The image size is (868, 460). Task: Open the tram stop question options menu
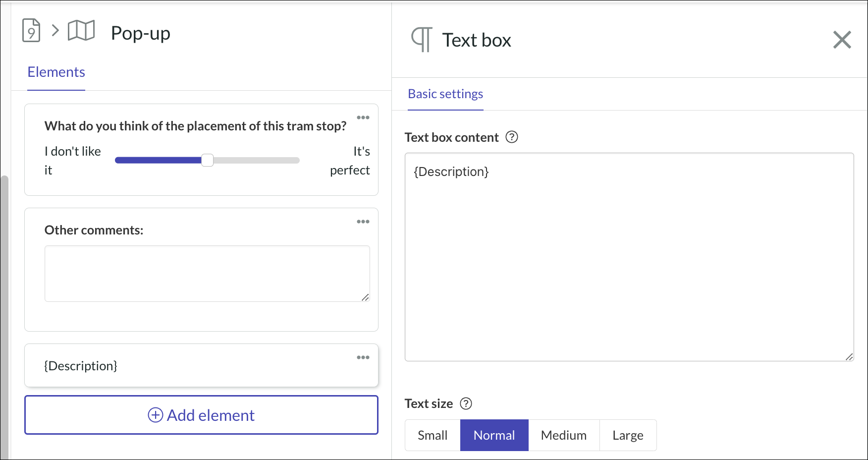pos(363,117)
